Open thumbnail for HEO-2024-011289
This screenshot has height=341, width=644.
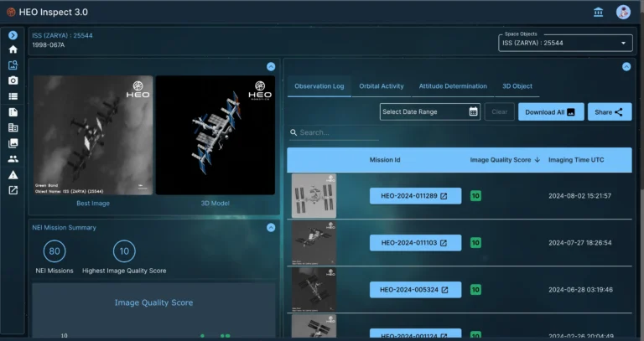(x=314, y=196)
